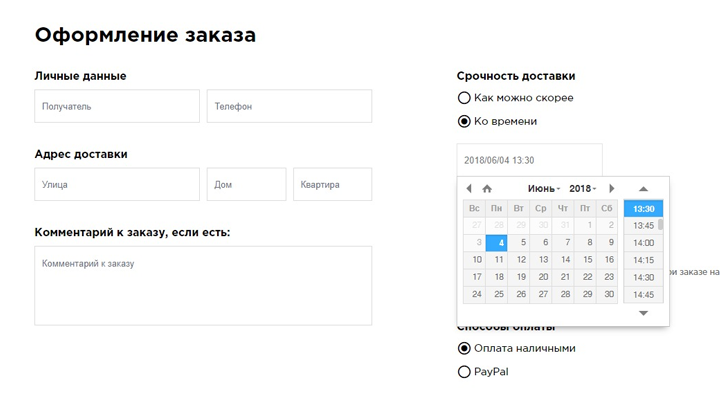This screenshot has height=407, width=720.
Task: Select June 18 in the calendar
Action: tap(496, 277)
